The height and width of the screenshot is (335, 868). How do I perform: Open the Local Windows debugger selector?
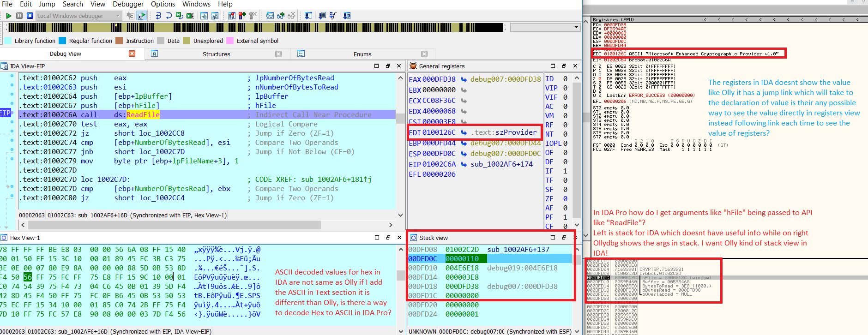(78, 16)
